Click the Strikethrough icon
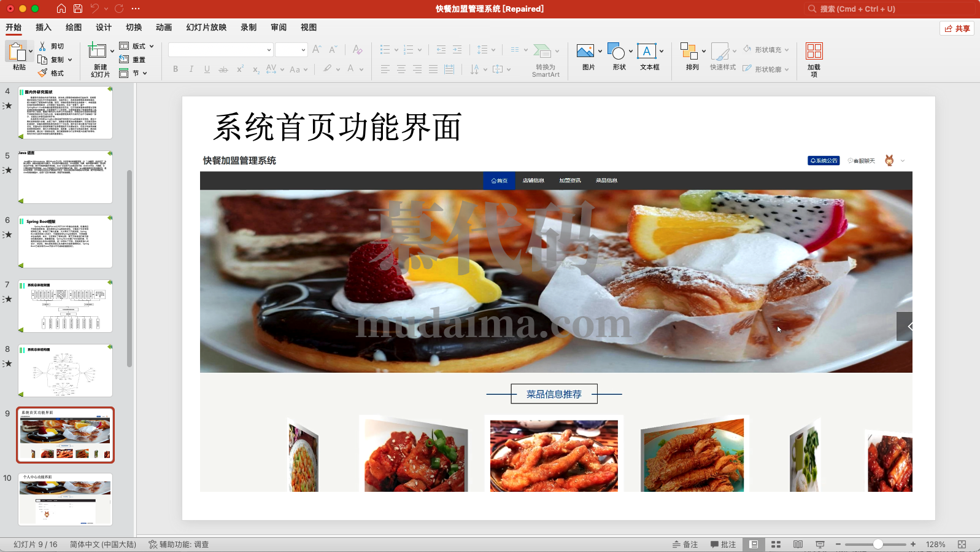The width and height of the screenshot is (980, 552). 223,69
